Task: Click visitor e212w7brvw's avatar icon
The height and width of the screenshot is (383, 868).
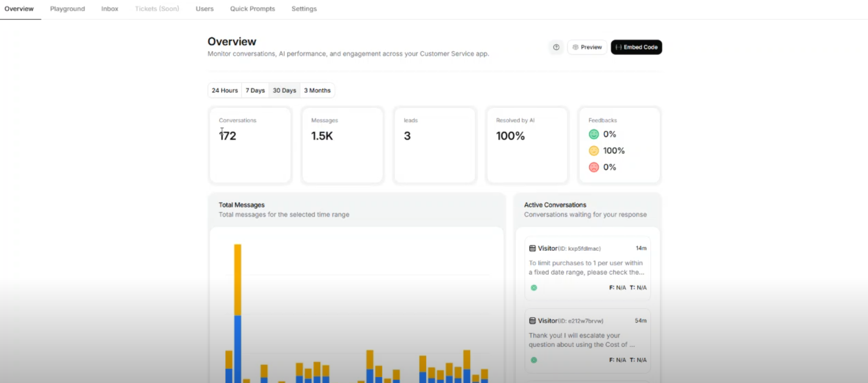Action: (532, 321)
